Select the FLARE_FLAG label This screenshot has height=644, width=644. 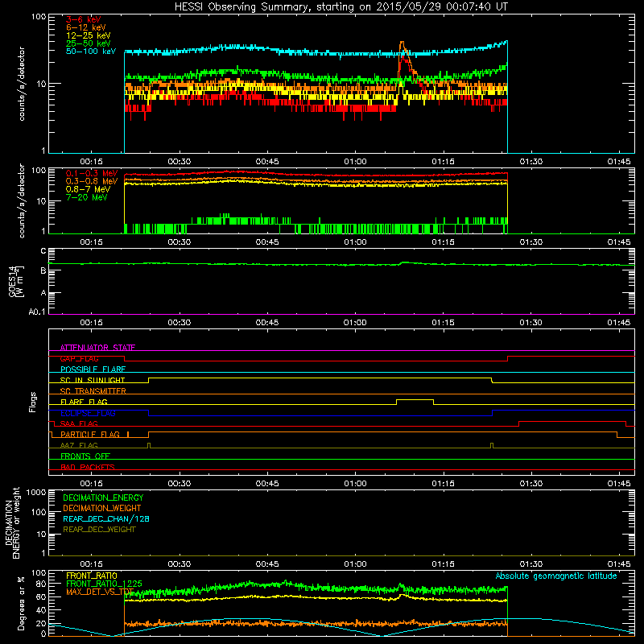pos(84,402)
